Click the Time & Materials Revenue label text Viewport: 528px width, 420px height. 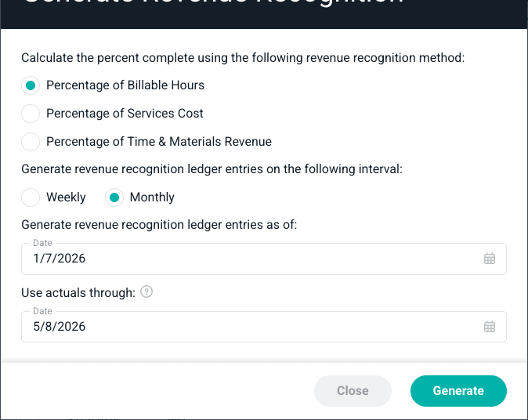click(199, 142)
